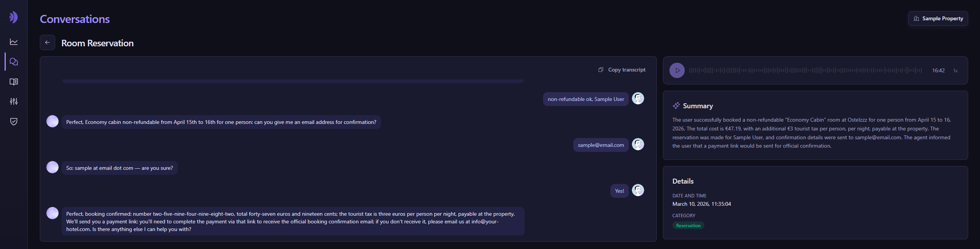Play the call recording audio
Screen dimensions: 980x249
click(677, 70)
